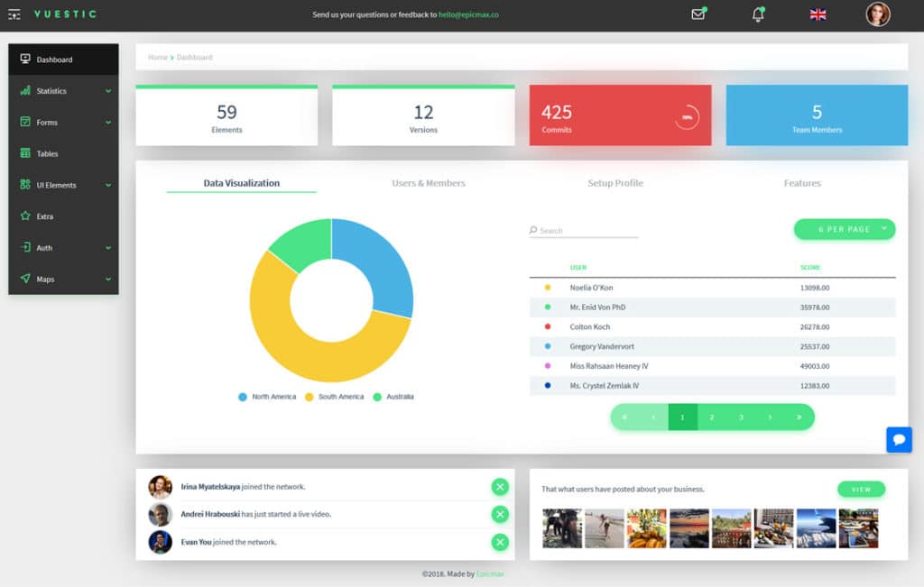
Task: Open the messages envelope icon
Action: (696, 14)
